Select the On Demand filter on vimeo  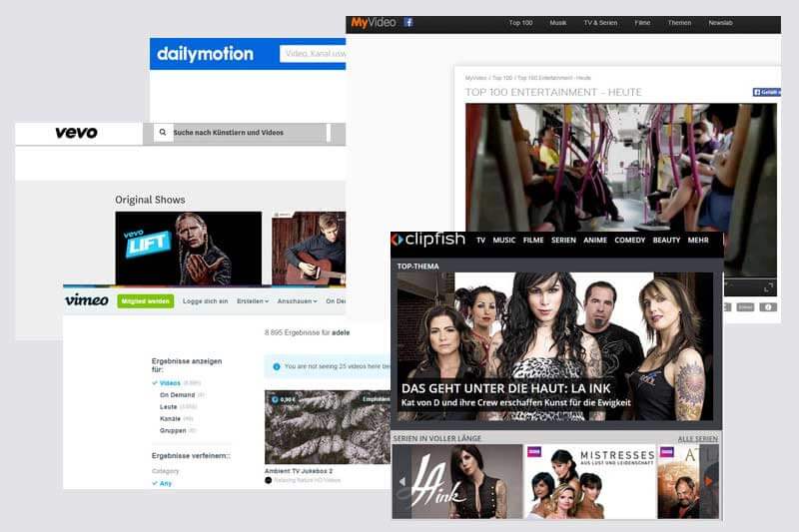point(177,395)
